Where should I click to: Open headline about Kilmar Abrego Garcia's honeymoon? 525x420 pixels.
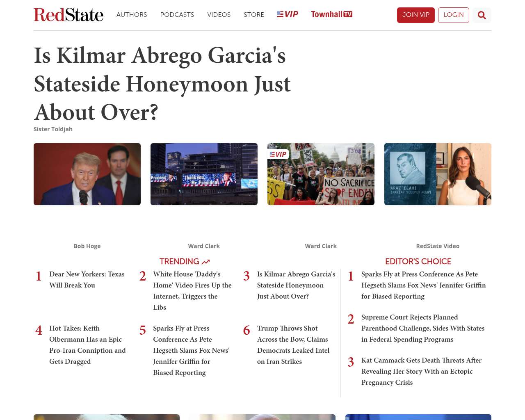tap(162, 84)
